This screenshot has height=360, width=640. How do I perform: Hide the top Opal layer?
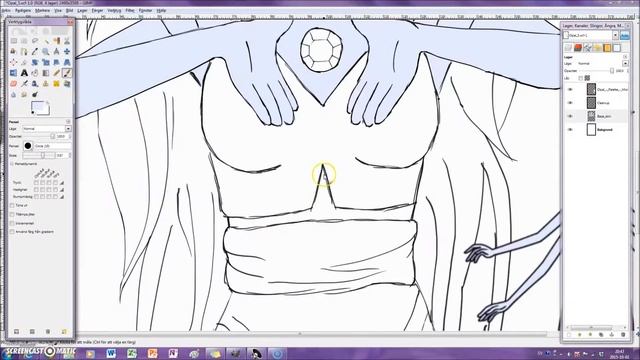point(570,89)
